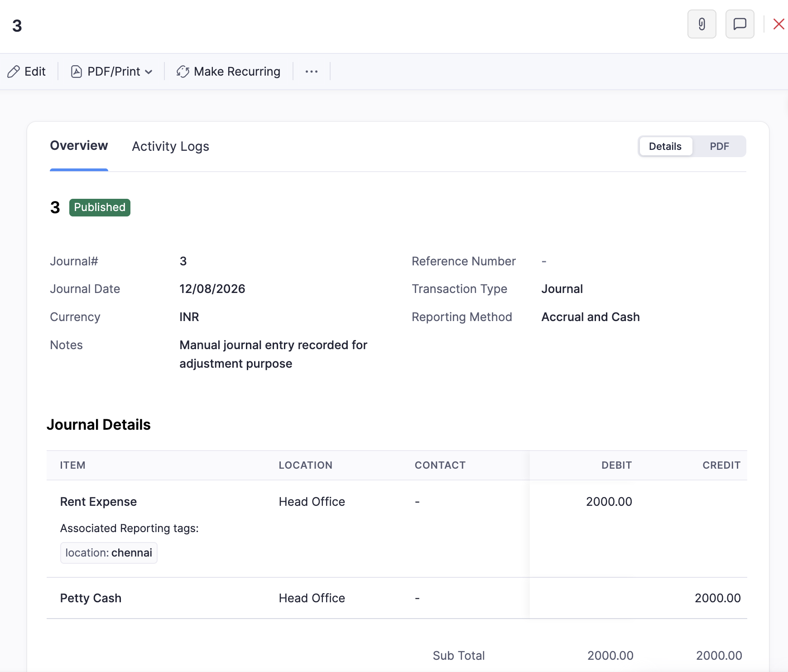Open the attachments paperclip icon
This screenshot has height=672, width=788.
[x=702, y=24]
